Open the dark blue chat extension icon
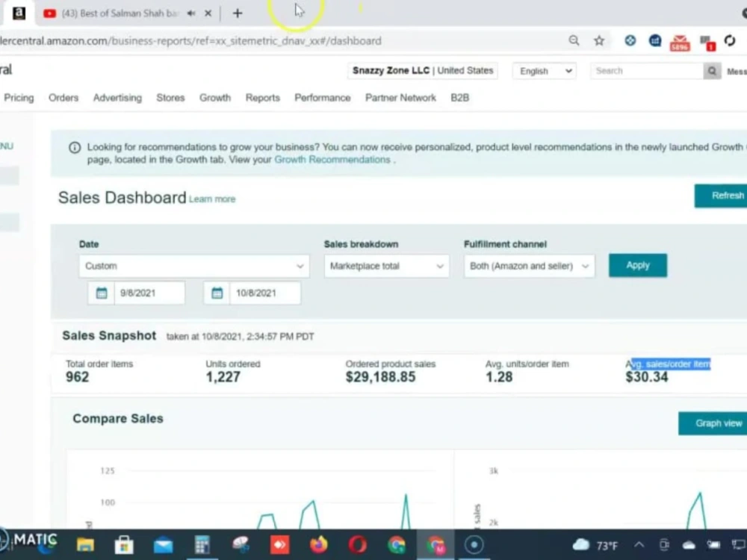This screenshot has width=747, height=560. pyautogui.click(x=655, y=41)
